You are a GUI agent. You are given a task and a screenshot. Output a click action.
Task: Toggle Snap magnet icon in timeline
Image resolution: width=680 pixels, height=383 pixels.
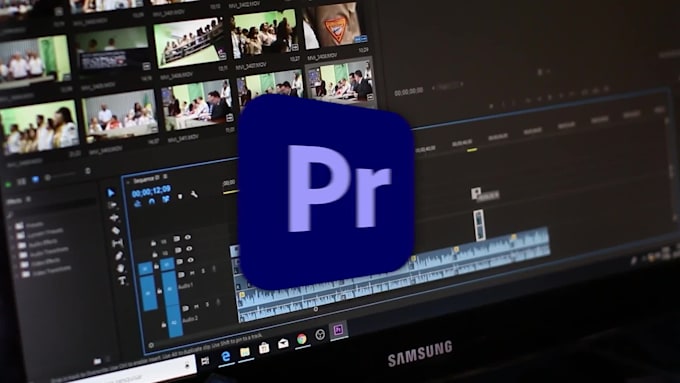[x=151, y=201]
